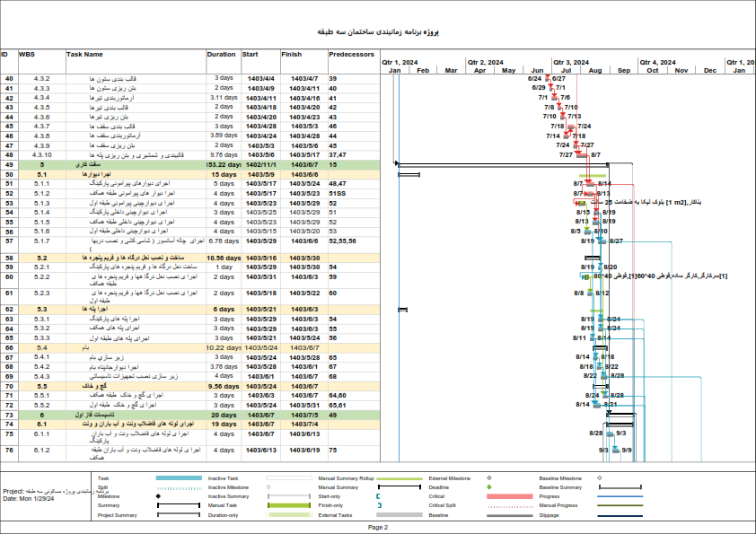The image size is (756, 534).
Task: Click the Milestone diamond symbol in the legend
Action: [158, 496]
